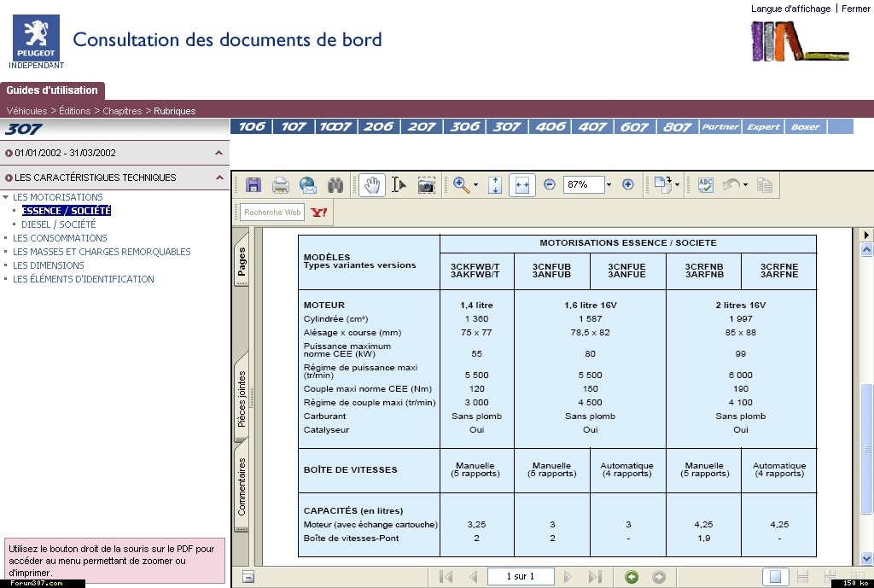Open the undo dropdown arrow
Image resolution: width=874 pixels, height=588 pixels.
(x=745, y=185)
